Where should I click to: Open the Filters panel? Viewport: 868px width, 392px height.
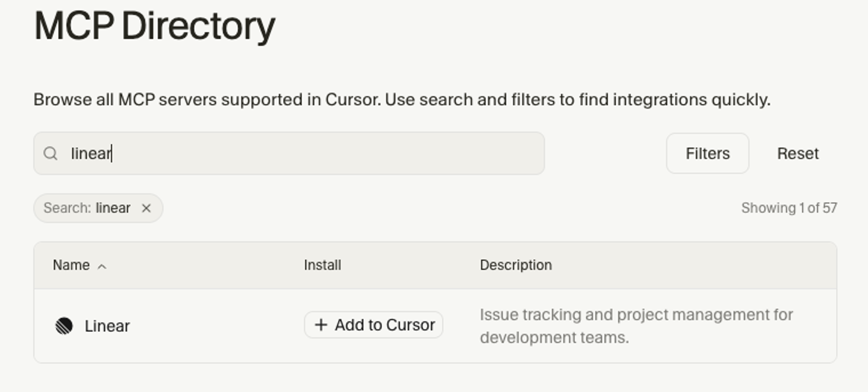pyautogui.click(x=707, y=154)
